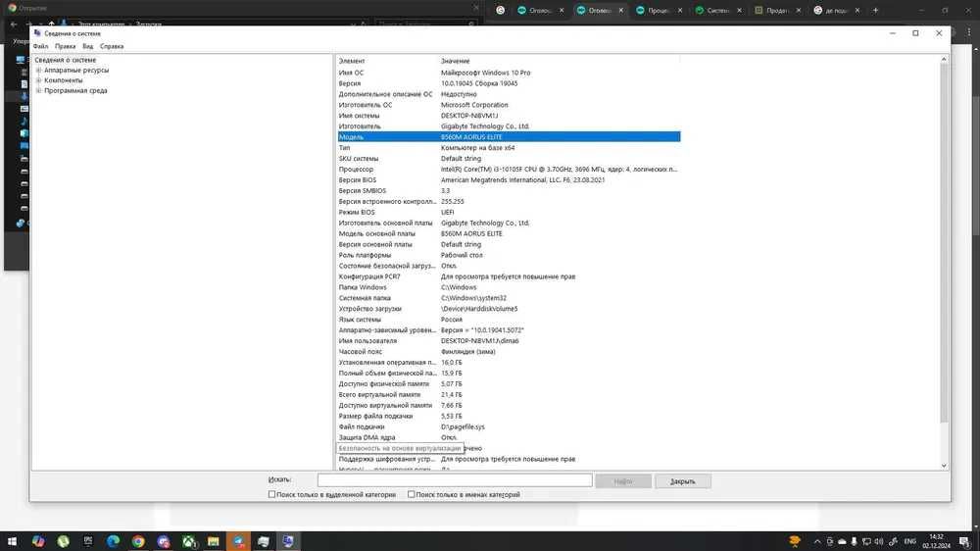980x551 pixels.
Task: Open Microsoft Edge from the taskbar
Action: tap(113, 541)
